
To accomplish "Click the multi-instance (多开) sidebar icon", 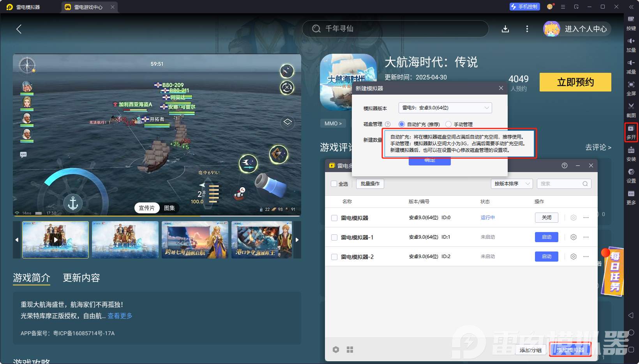I will [x=631, y=132].
